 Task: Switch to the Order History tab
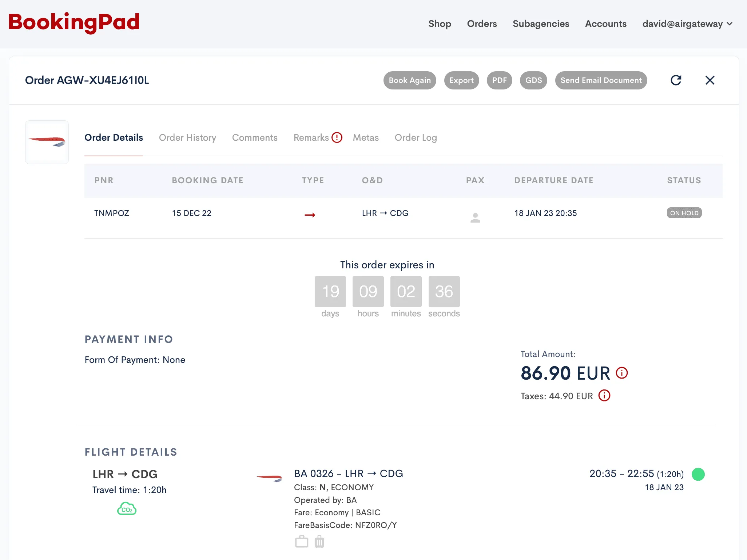tap(187, 137)
